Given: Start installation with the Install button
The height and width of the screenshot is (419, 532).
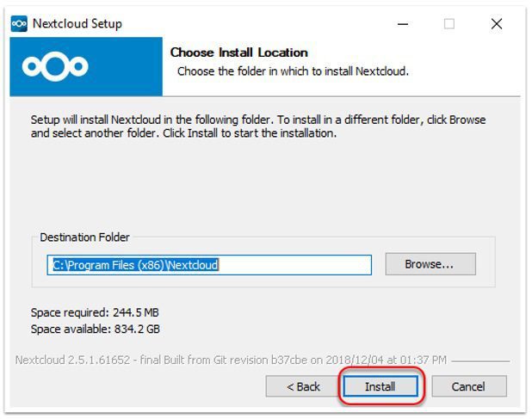Looking at the screenshot, I should 380,386.
